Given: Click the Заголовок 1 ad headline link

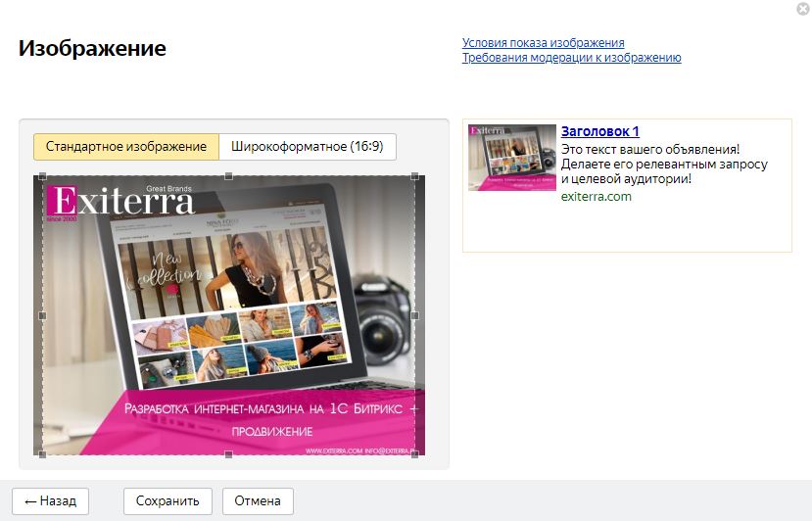Looking at the screenshot, I should 599,131.
